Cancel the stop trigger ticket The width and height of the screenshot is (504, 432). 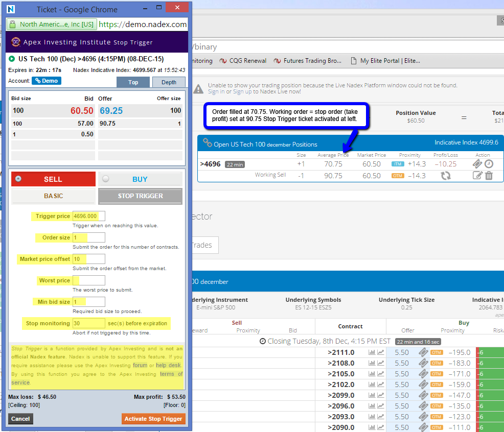(20, 419)
